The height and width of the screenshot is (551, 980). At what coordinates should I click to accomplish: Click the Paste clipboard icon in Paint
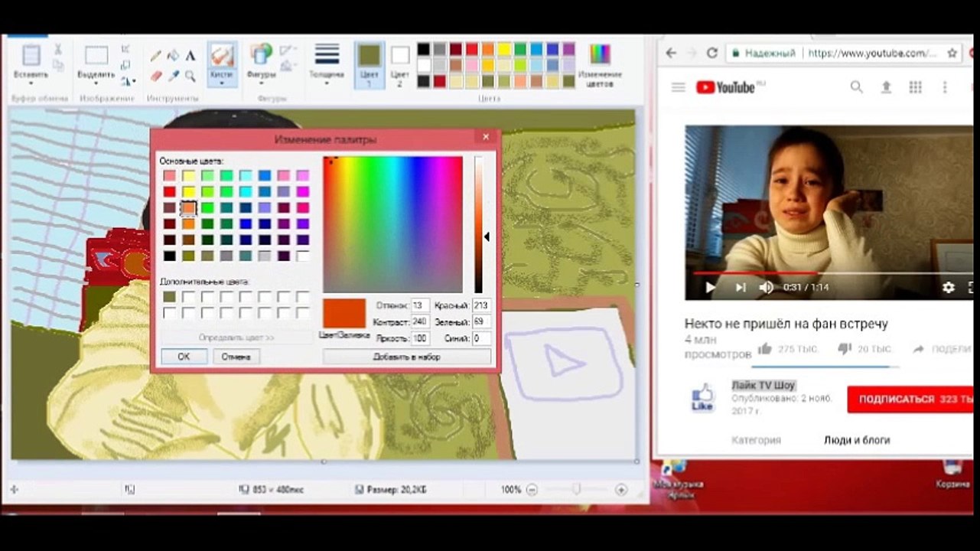(x=31, y=56)
